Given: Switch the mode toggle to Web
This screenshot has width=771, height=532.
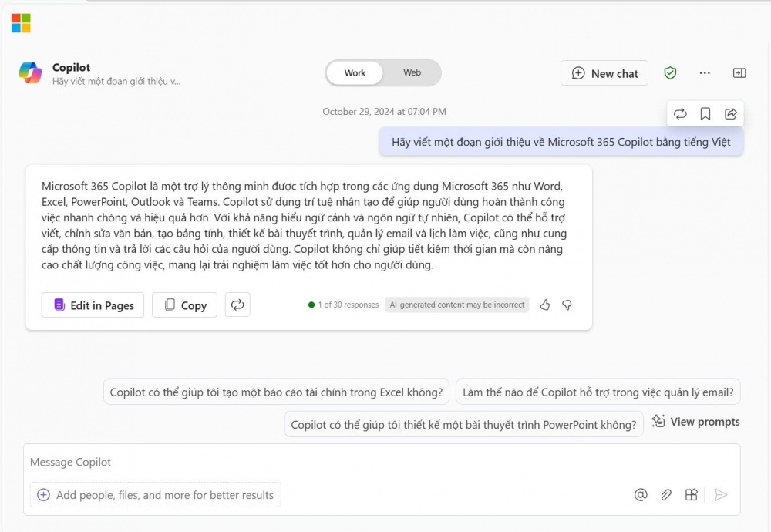Looking at the screenshot, I should (x=412, y=72).
